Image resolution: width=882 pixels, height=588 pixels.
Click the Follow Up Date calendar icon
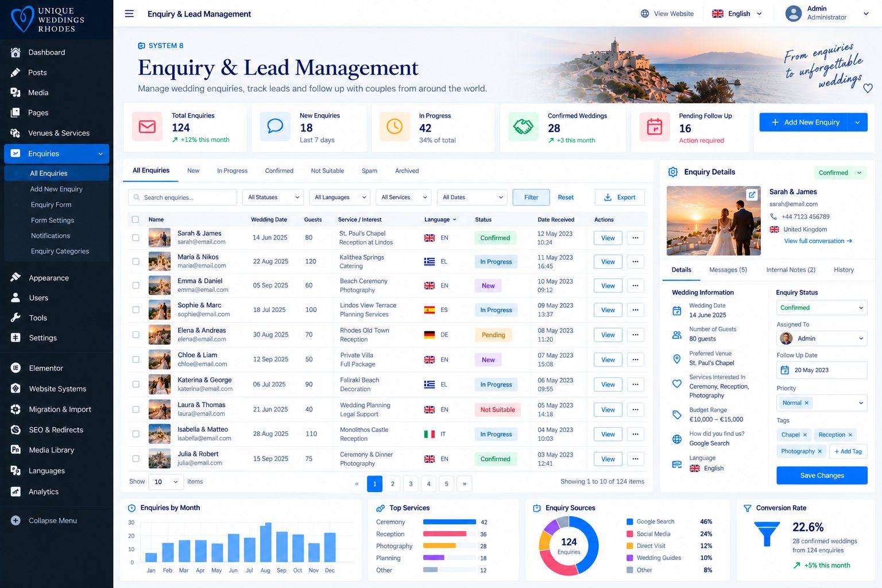785,370
